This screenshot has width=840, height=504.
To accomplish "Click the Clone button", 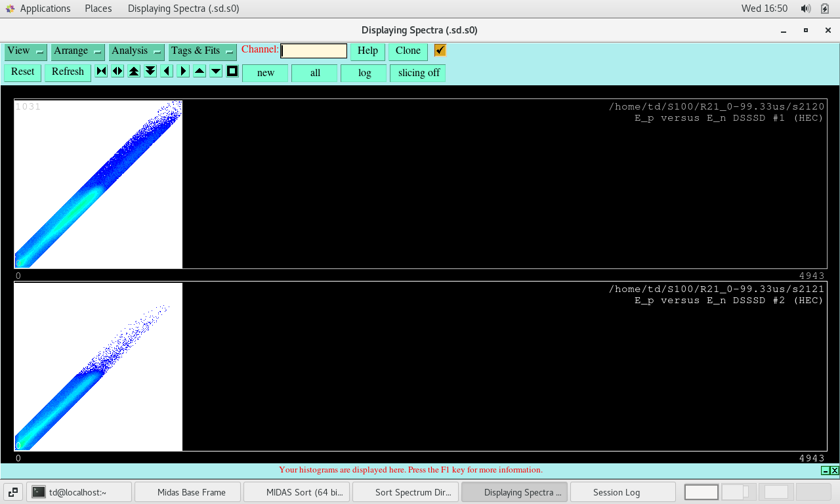I will tap(408, 51).
